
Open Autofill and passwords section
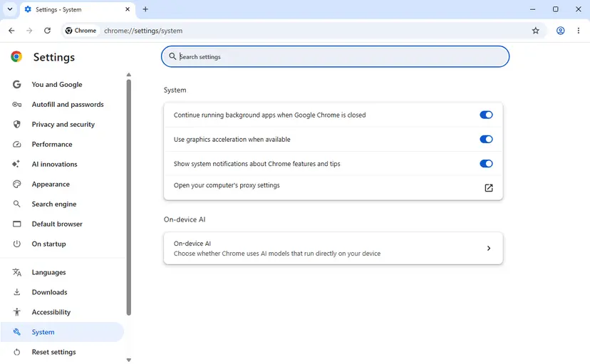62,105
